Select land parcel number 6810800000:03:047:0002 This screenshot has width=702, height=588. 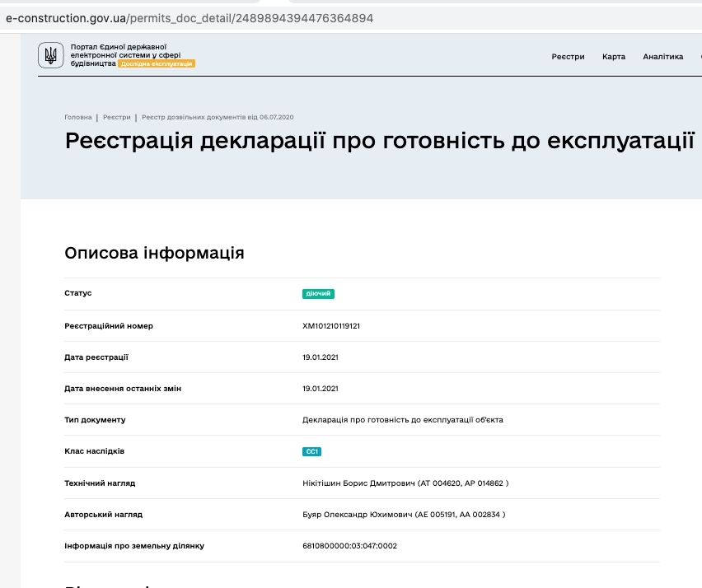pyautogui.click(x=349, y=546)
